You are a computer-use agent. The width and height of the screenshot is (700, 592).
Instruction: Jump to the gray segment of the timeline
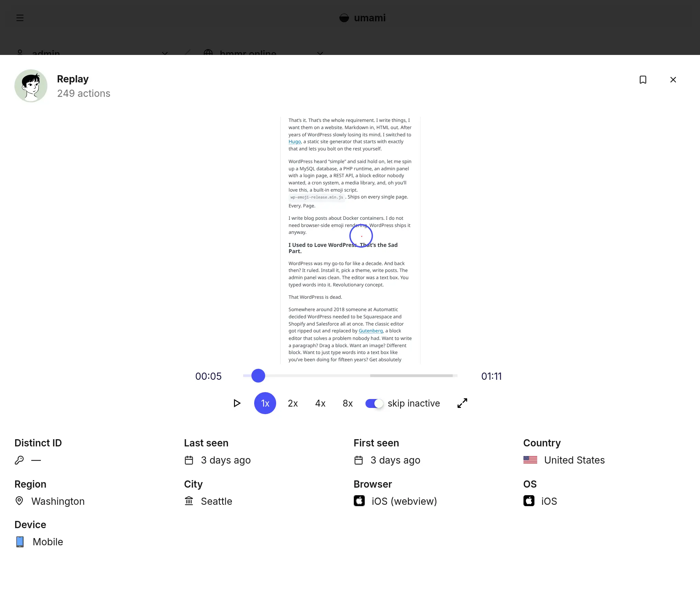(411, 376)
